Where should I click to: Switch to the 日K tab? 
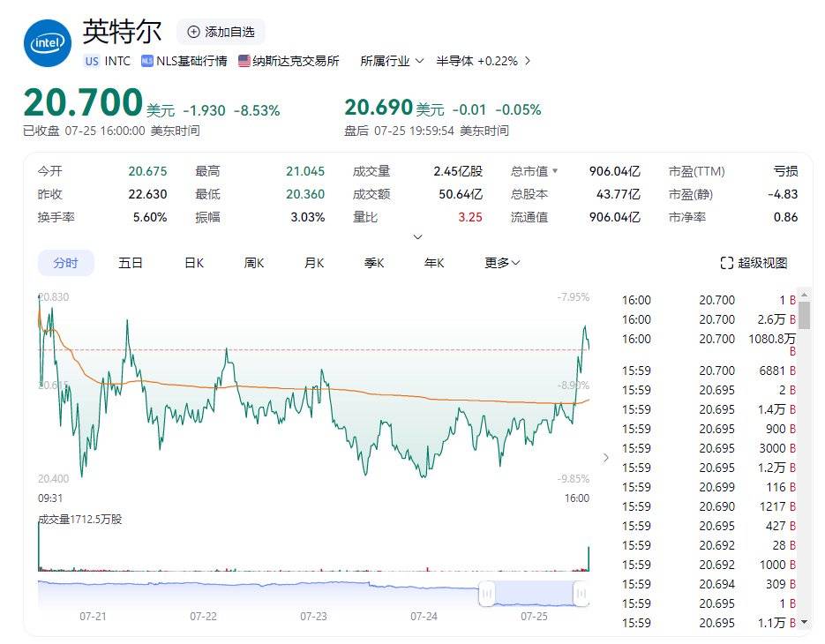194,262
